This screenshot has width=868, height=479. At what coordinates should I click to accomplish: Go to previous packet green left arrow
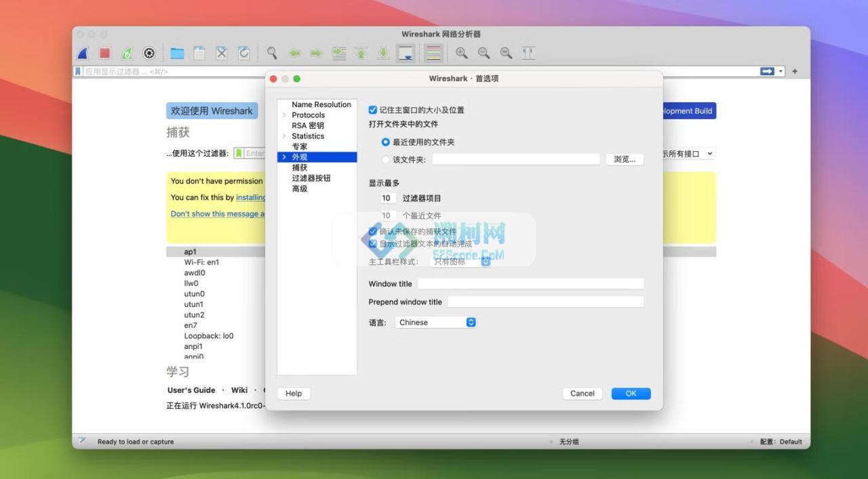point(294,53)
